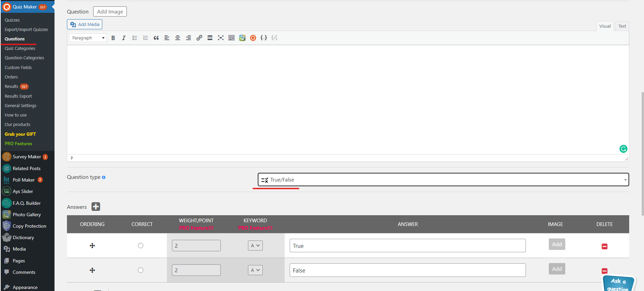Click the False answer text field

point(407,270)
